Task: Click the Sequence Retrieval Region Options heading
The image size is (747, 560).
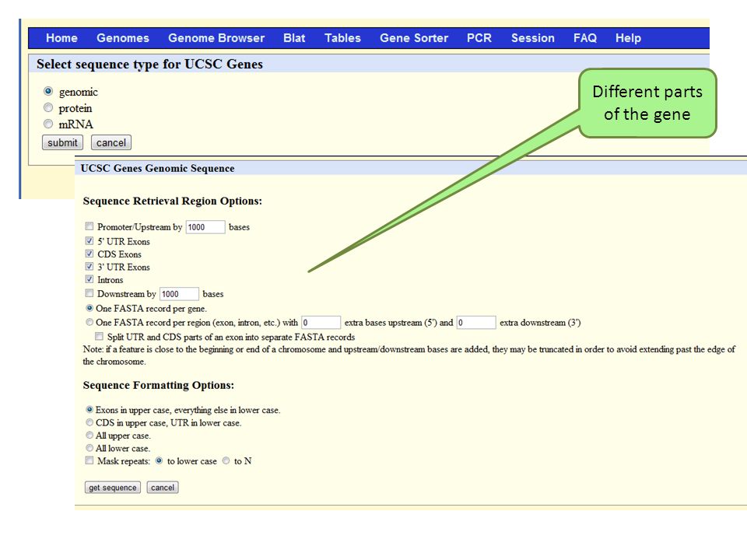Action: (x=173, y=201)
